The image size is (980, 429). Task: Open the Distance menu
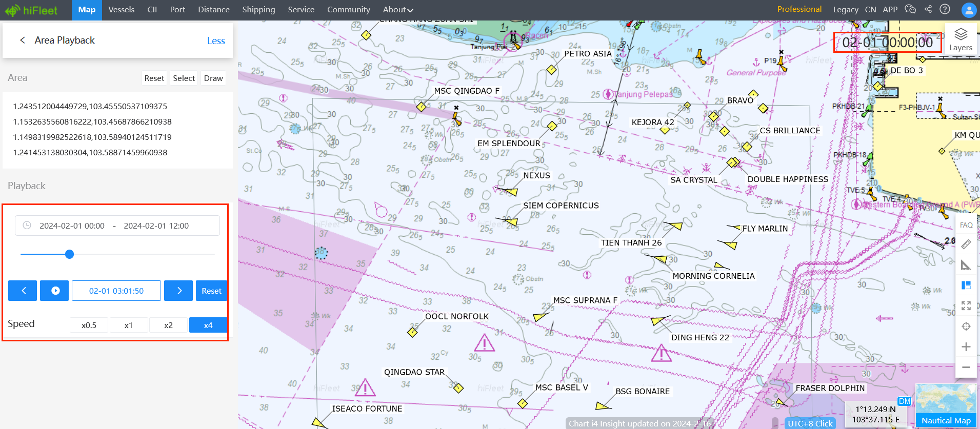point(214,10)
